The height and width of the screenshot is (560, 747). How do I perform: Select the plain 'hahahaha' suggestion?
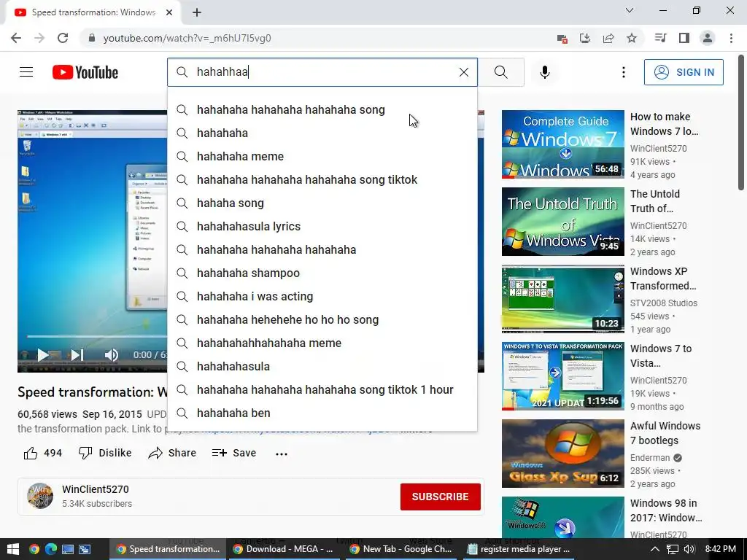coord(322,133)
